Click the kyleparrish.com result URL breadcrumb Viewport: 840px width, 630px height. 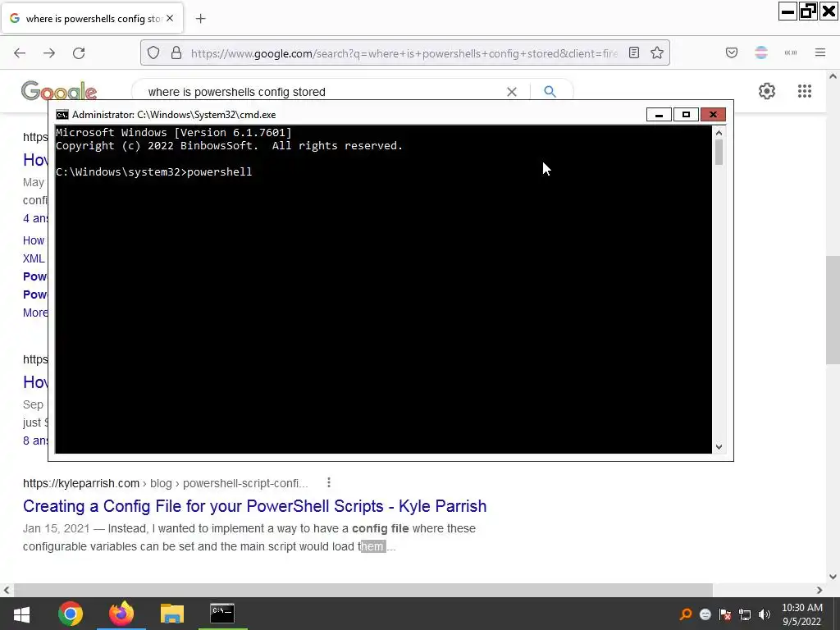(x=166, y=483)
